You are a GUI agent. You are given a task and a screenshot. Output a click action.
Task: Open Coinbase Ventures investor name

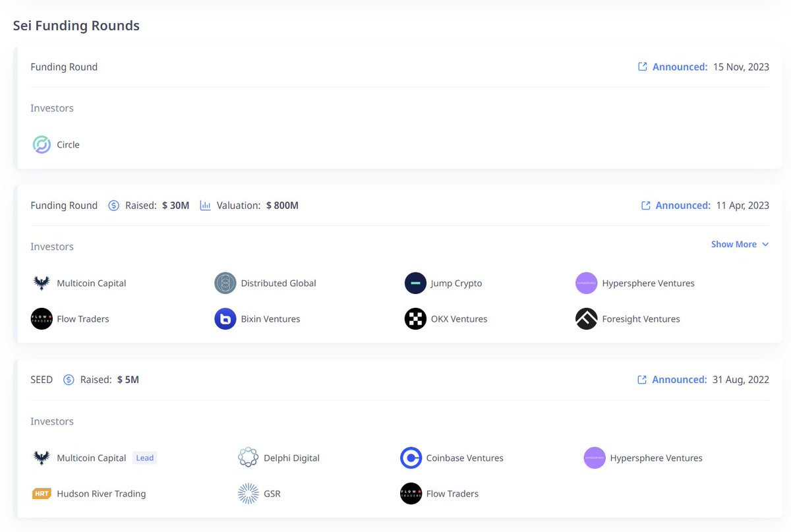465,458
